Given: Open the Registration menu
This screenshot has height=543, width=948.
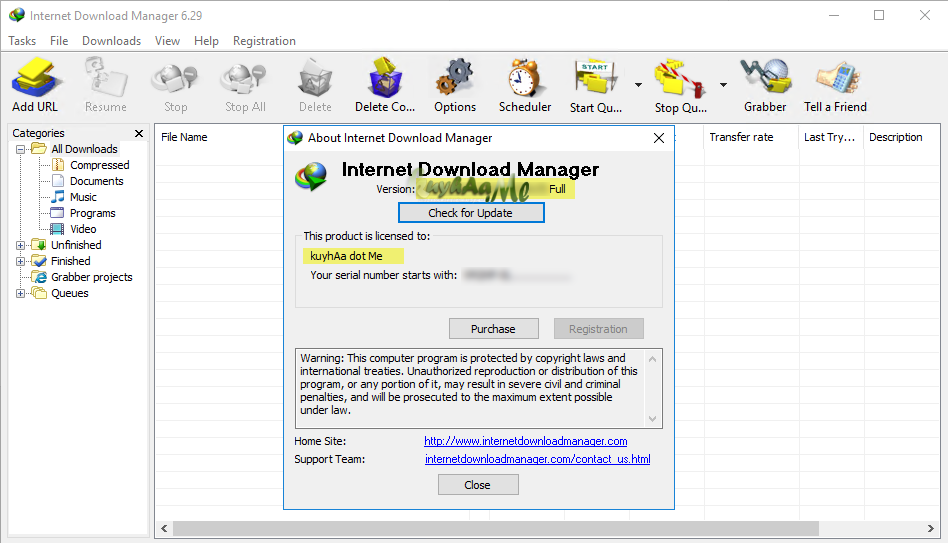Looking at the screenshot, I should click(x=264, y=41).
